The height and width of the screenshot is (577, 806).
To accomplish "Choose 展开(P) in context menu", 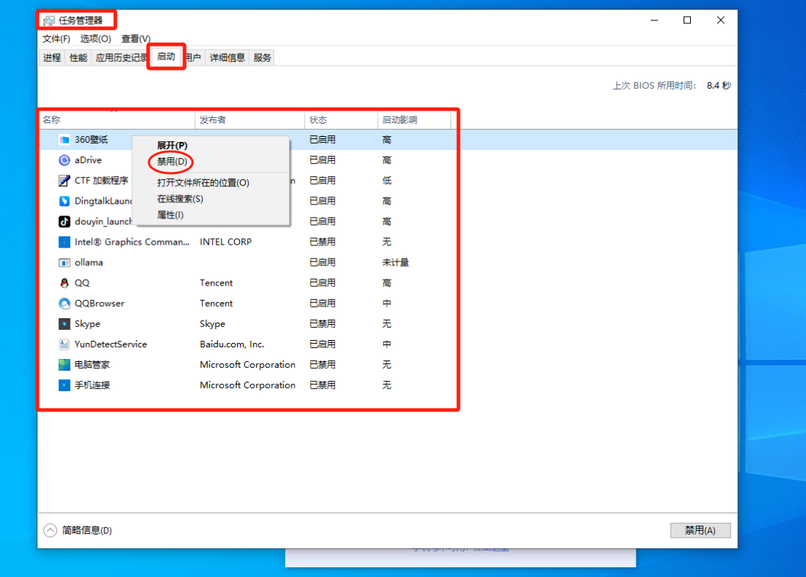I will click(x=172, y=145).
